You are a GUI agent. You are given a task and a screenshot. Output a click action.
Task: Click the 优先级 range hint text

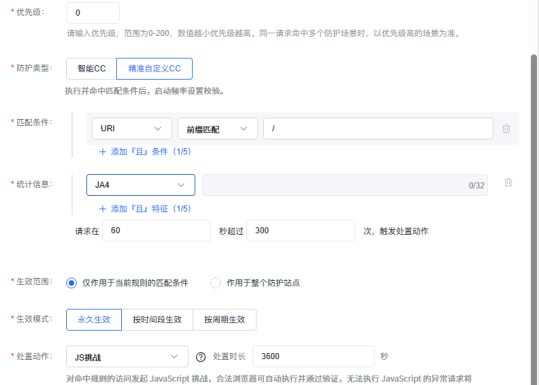[x=263, y=33]
